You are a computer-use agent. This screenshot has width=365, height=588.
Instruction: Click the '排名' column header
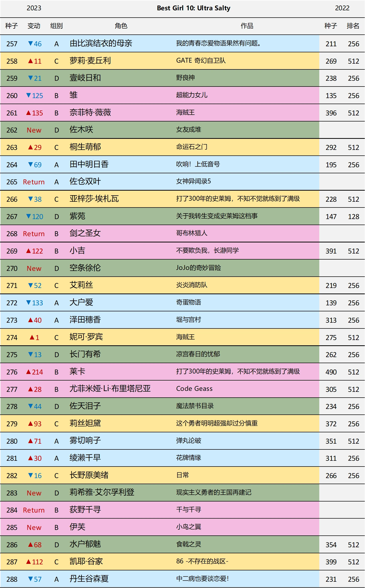pos(353,26)
